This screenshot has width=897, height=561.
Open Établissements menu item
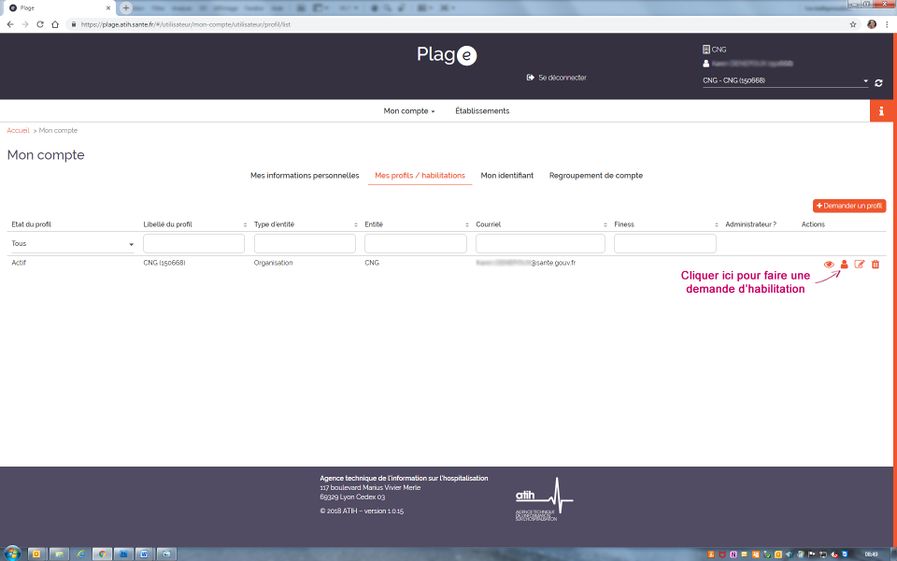click(482, 111)
